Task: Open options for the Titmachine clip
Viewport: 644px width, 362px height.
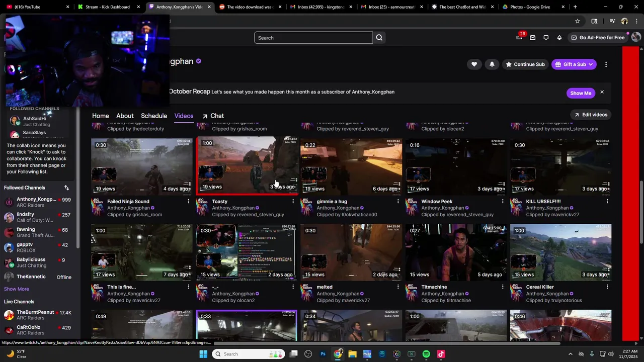Action: pyautogui.click(x=503, y=287)
